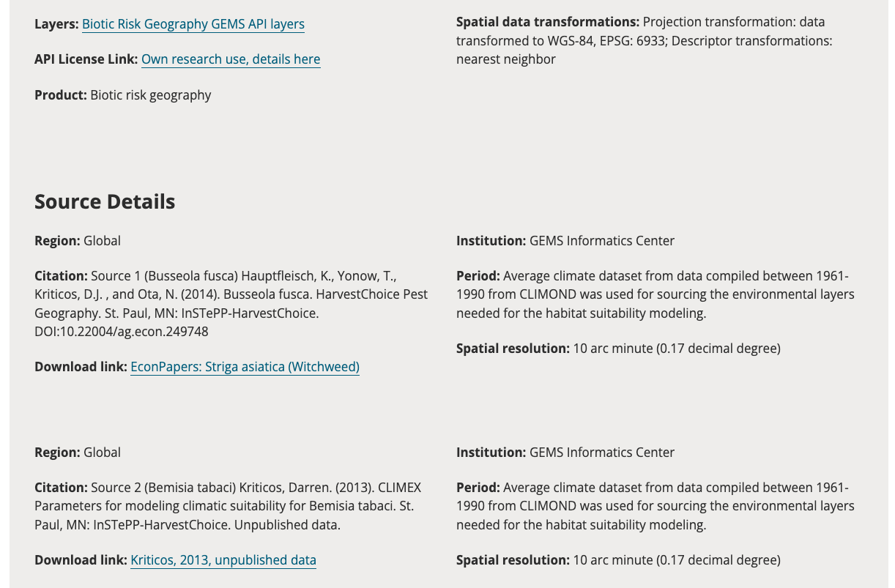Open the Biotic Risk Geography GEMS API layers link

[193, 24]
